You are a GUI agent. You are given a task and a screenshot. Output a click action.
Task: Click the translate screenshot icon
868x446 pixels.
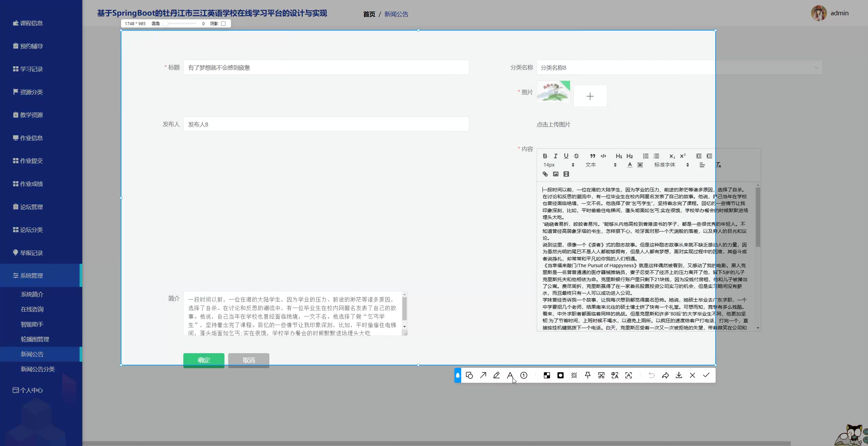coord(615,375)
